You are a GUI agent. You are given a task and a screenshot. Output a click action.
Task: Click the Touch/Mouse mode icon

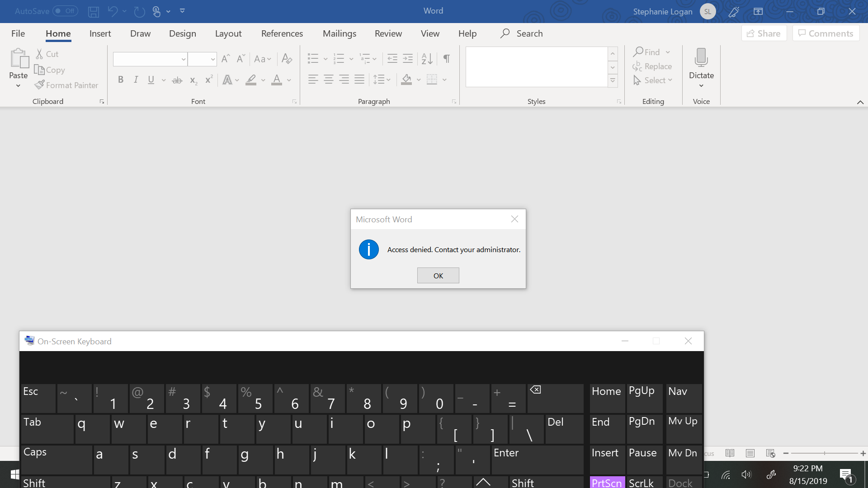[x=156, y=11]
